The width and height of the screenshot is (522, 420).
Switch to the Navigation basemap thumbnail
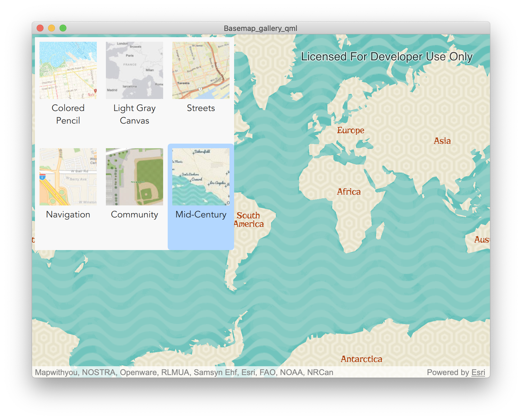tap(68, 177)
